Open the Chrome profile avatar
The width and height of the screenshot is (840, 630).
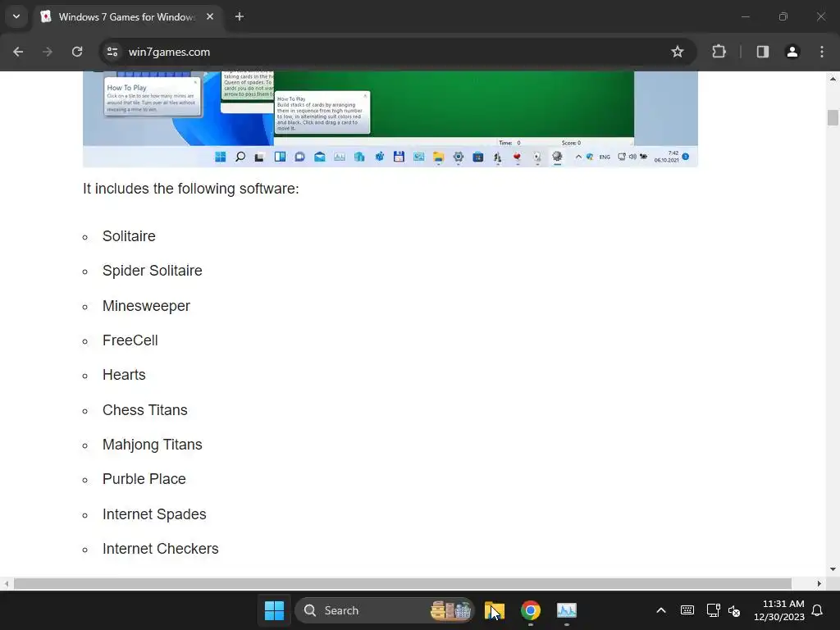coord(792,52)
